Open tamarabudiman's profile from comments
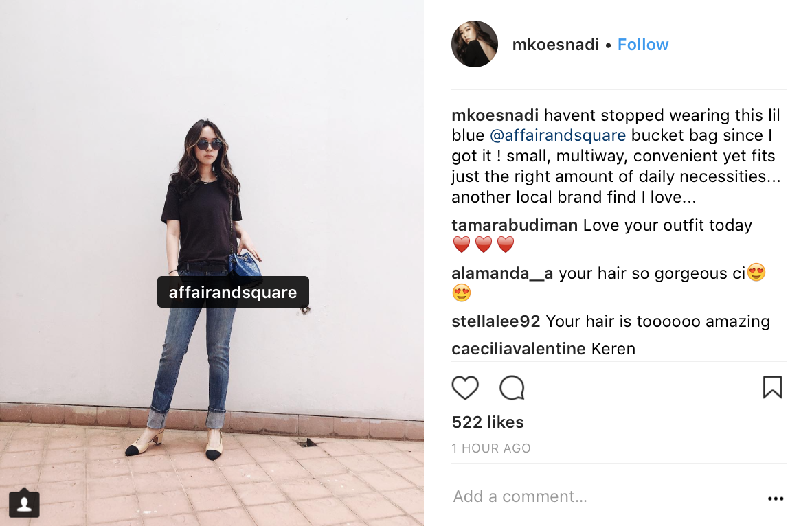 coord(515,225)
